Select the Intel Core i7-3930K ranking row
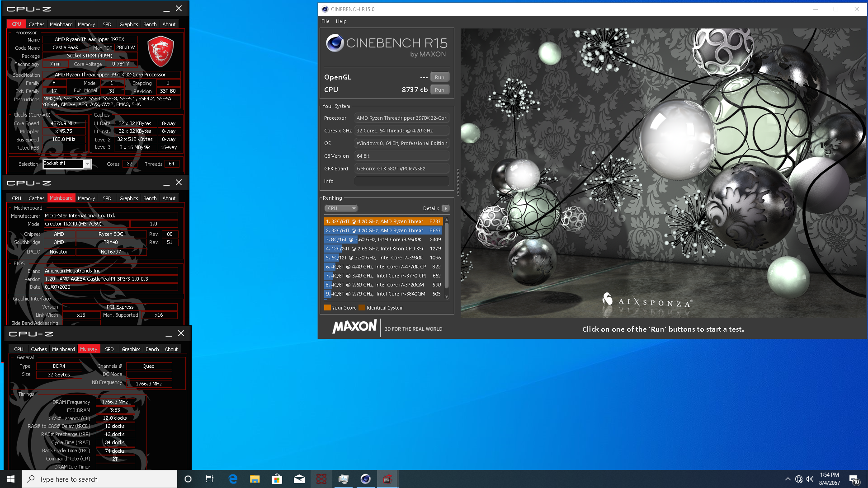 coord(383,258)
